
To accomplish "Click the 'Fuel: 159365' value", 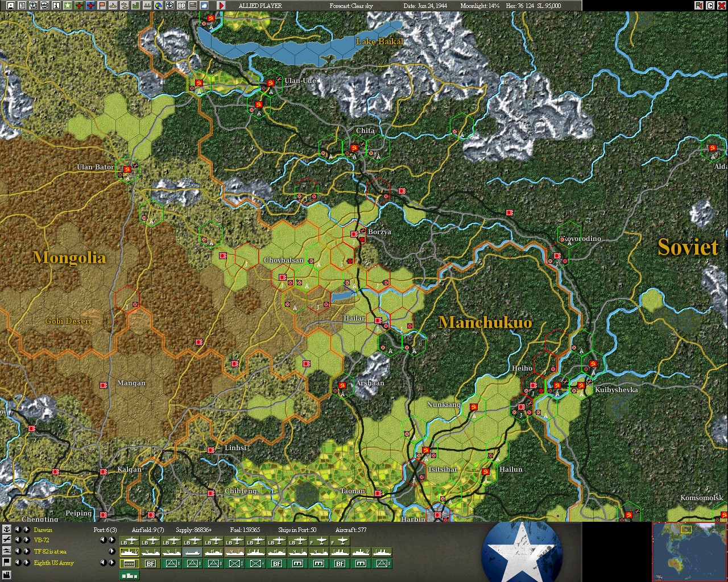I will point(245,530).
